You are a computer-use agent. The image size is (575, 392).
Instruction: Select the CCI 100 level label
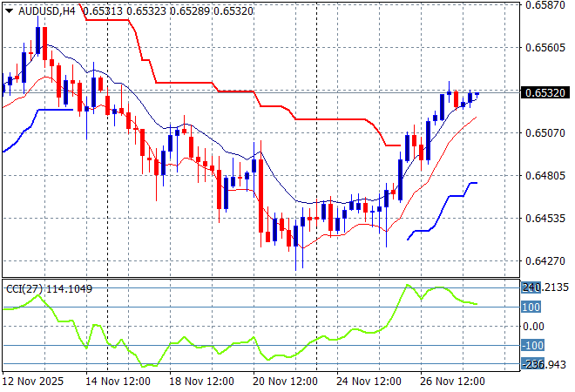pos(531,307)
